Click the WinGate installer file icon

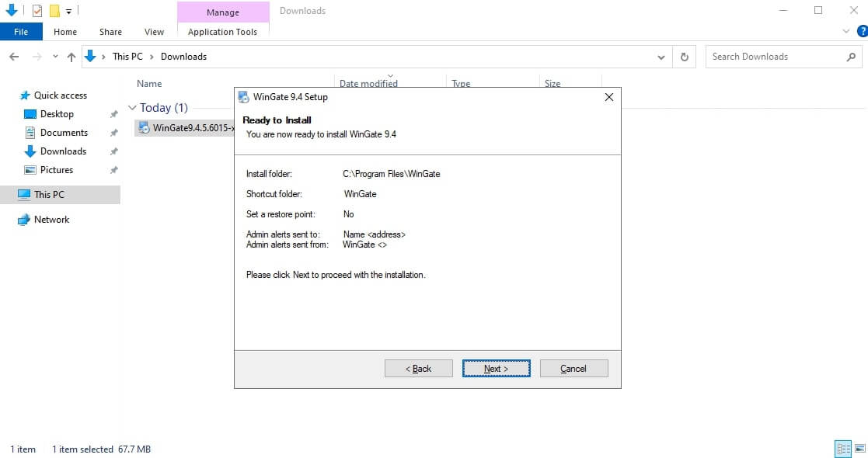pyautogui.click(x=144, y=128)
